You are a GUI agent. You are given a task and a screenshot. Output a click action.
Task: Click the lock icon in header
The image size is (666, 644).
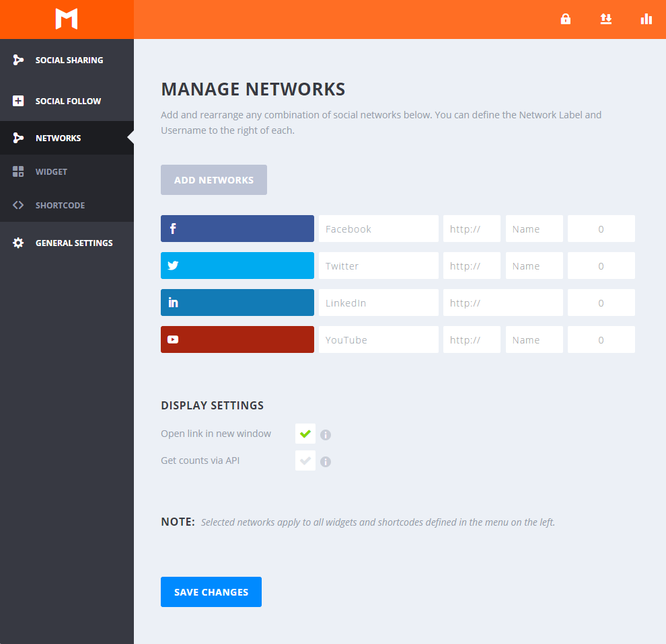566,19
